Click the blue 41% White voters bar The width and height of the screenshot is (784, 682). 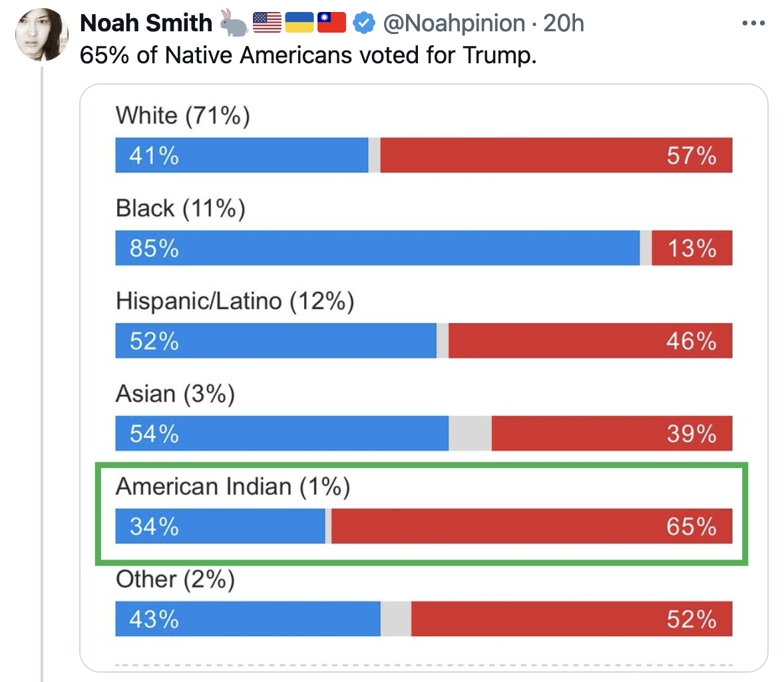click(x=242, y=155)
